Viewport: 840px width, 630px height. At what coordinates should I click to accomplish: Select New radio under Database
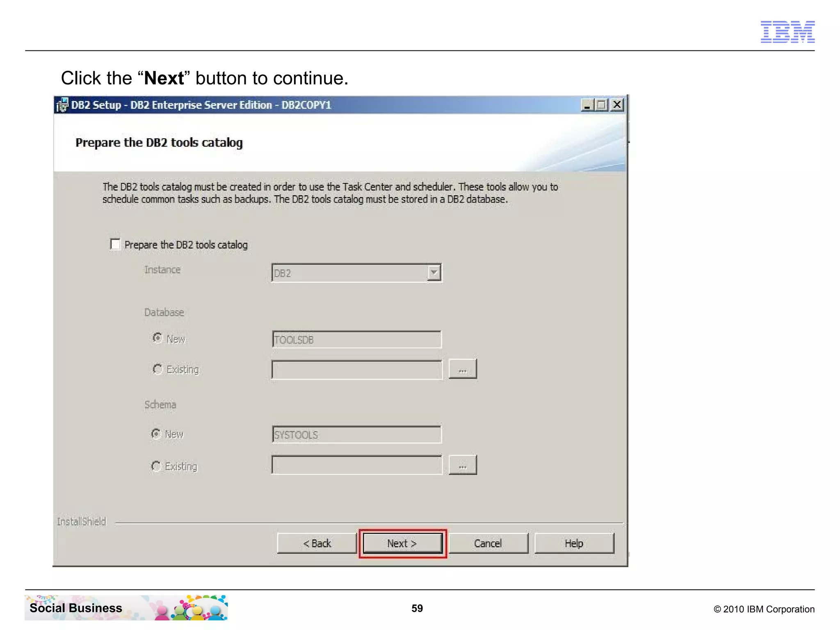tap(157, 338)
